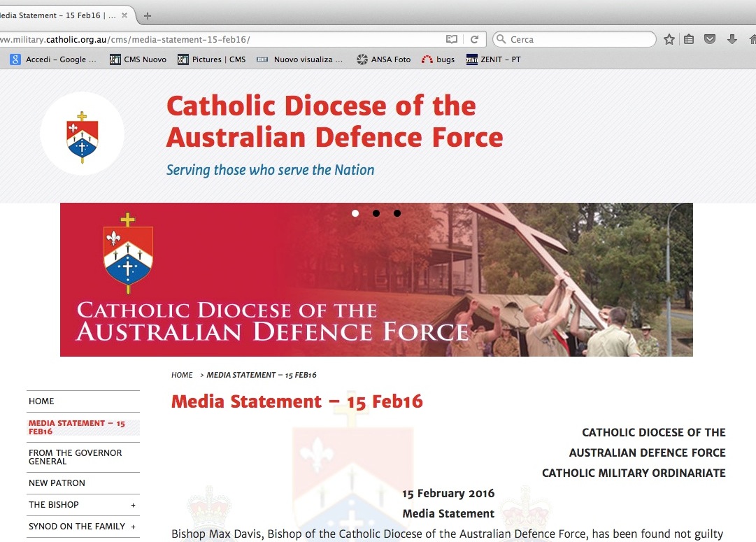
Task: Go to HOME in the sidebar menu
Action: coord(41,401)
